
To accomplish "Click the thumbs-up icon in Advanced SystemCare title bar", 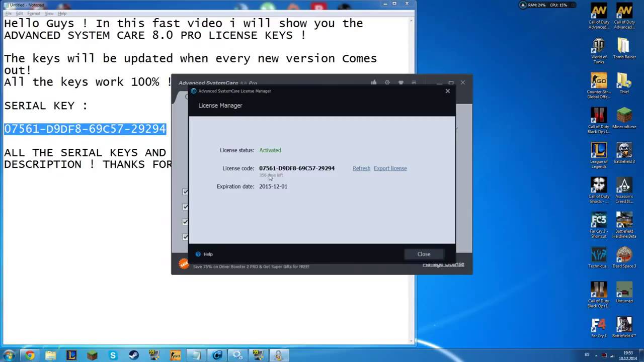I will [373, 83].
